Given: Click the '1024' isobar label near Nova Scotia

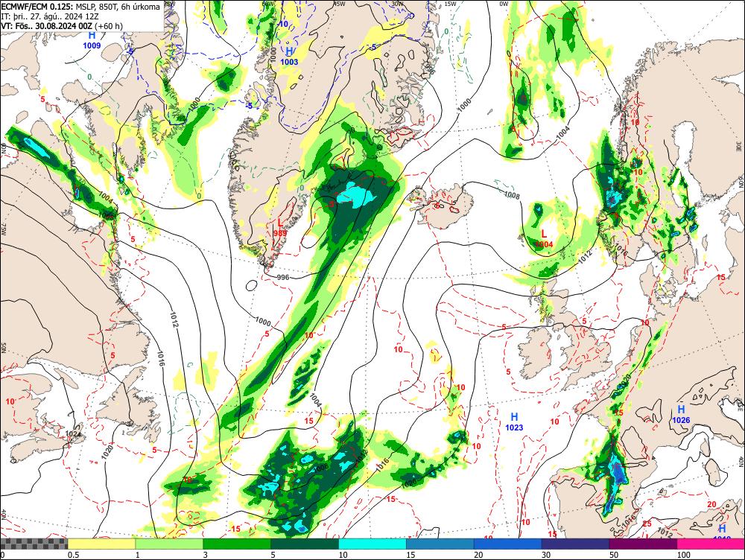Looking at the screenshot, I should 73,433.
